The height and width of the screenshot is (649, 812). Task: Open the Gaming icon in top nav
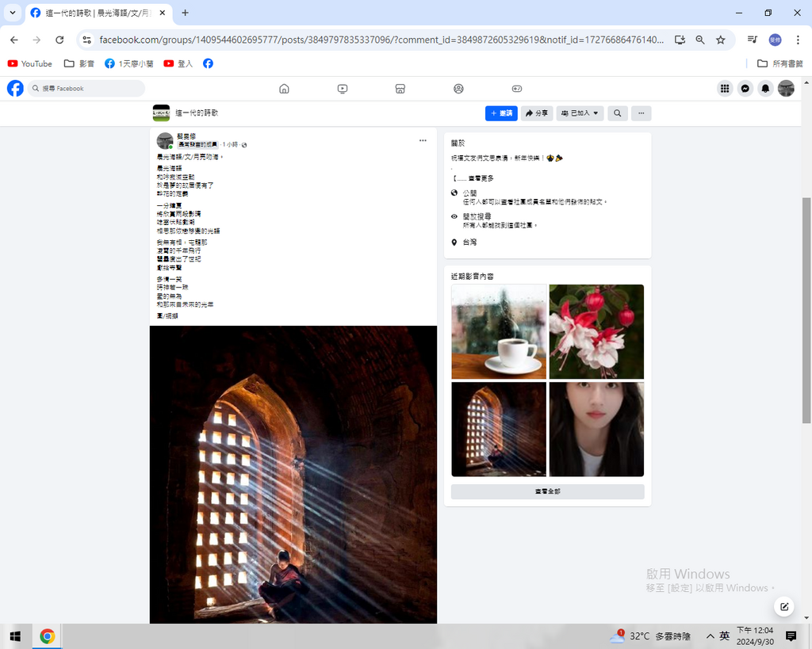coord(516,89)
